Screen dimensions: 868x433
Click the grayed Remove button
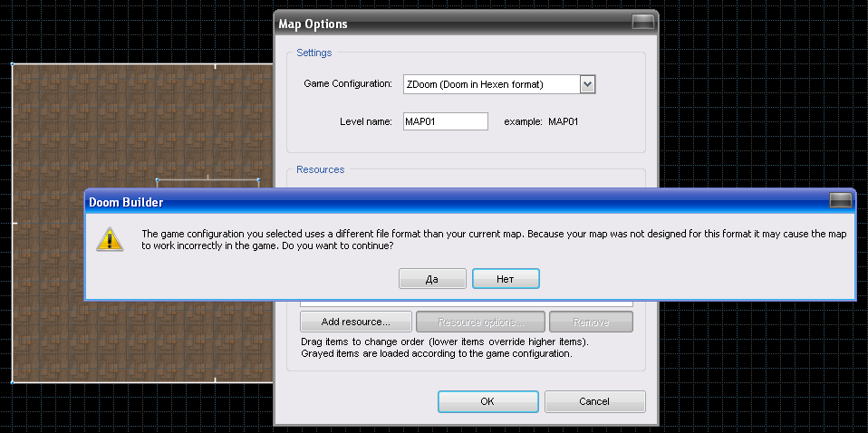point(592,322)
